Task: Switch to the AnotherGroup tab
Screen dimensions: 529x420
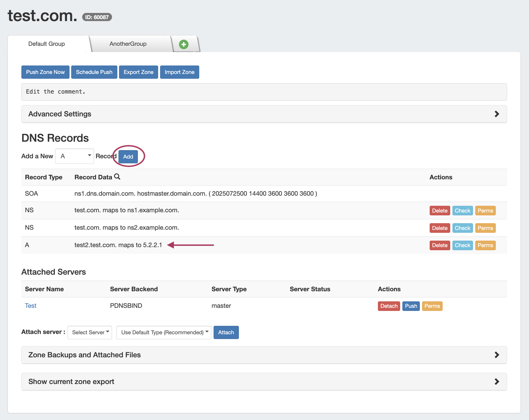Action: pyautogui.click(x=128, y=44)
